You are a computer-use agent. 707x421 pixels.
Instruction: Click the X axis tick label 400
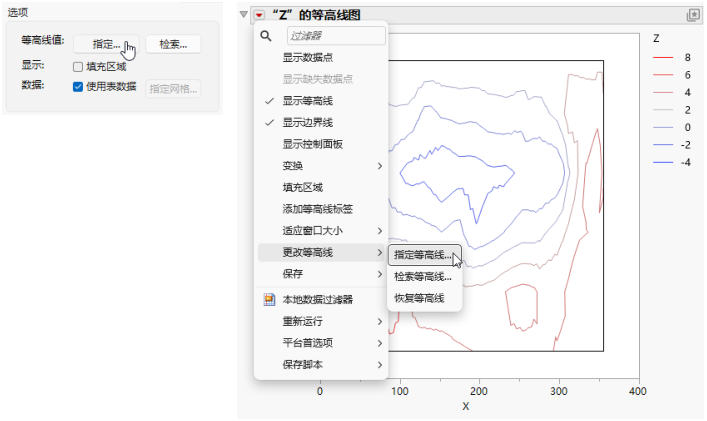638,391
